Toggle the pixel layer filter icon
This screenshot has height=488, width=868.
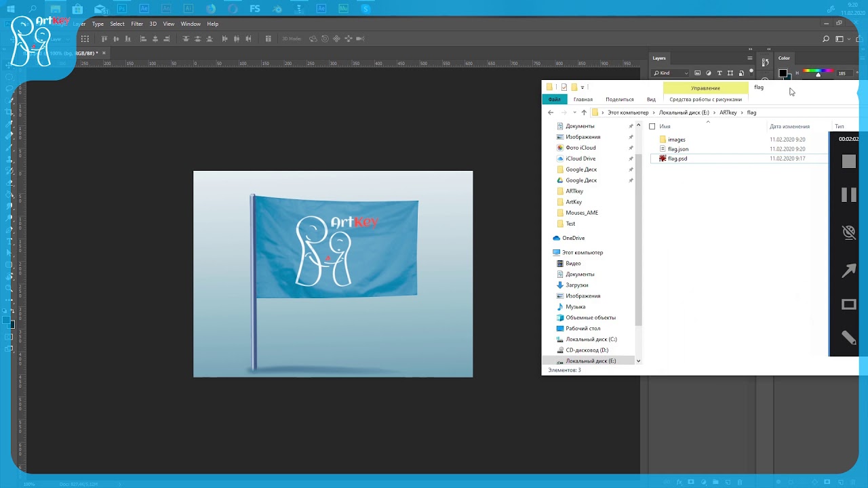tap(698, 73)
